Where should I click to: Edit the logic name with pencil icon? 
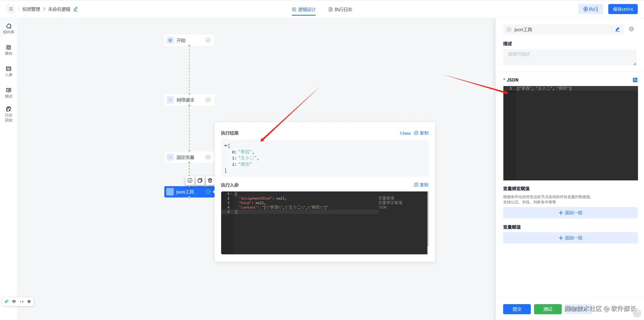(x=76, y=9)
